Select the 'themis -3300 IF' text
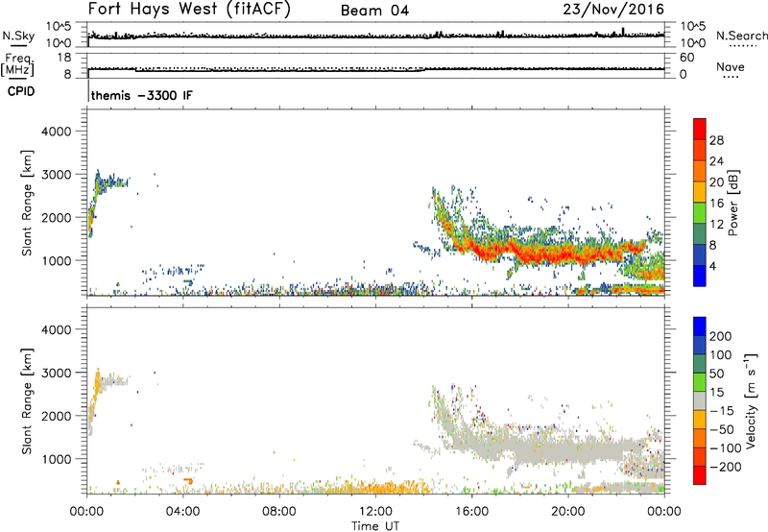This screenshot has width=768, height=532. [x=141, y=95]
